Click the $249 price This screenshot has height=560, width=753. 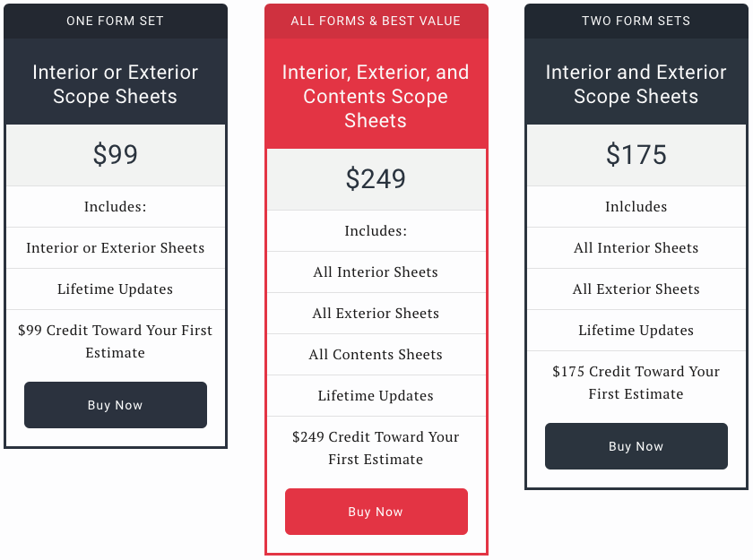tap(376, 179)
